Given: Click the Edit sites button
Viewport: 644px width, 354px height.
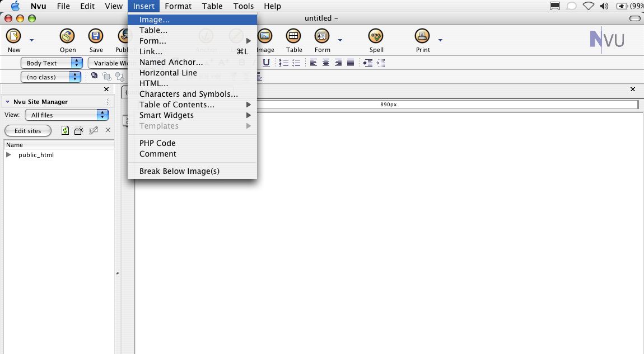Looking at the screenshot, I should pyautogui.click(x=28, y=131).
